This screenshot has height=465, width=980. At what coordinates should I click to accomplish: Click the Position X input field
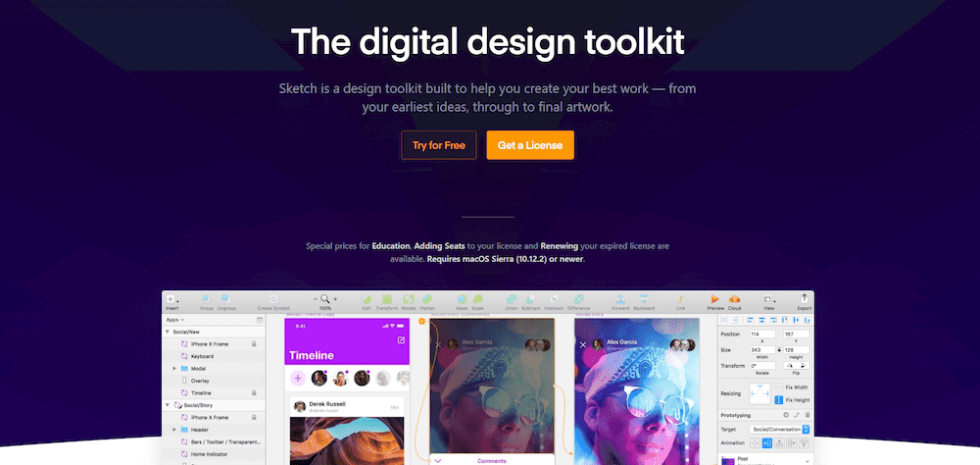pos(762,335)
